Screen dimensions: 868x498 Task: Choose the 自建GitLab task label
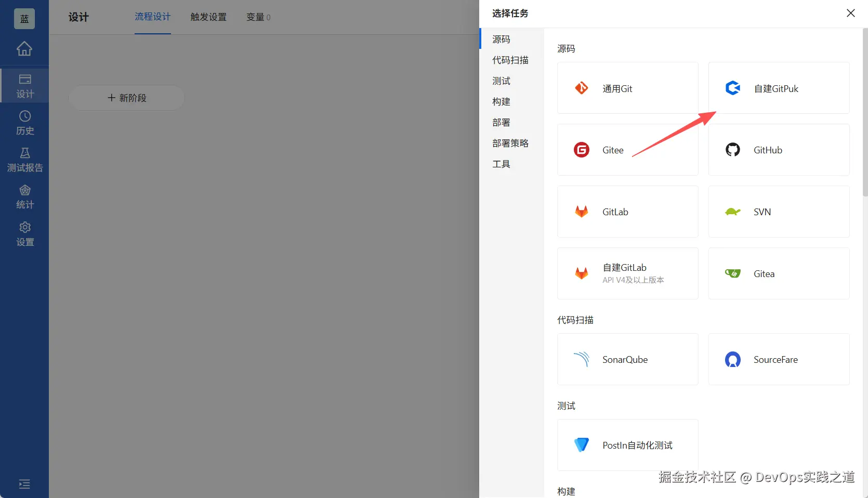624,268
